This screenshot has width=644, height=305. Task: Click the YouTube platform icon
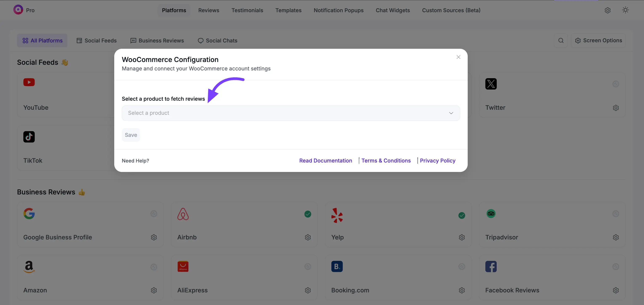(29, 82)
